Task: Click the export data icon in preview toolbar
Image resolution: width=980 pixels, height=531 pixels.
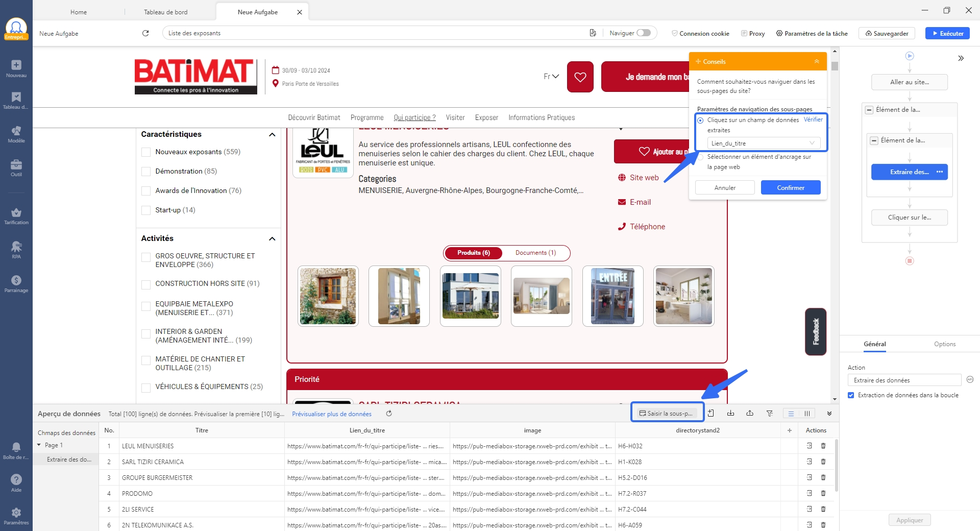Action: point(750,414)
